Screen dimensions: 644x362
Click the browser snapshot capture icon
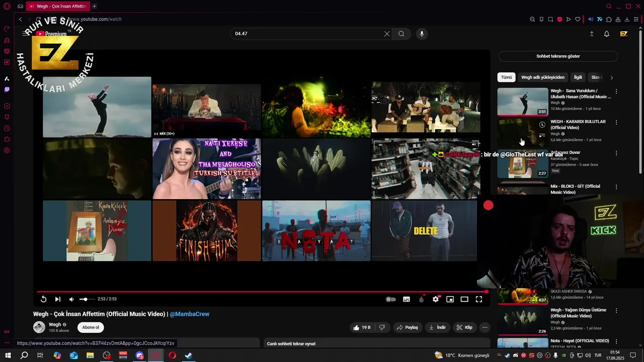pos(550,19)
